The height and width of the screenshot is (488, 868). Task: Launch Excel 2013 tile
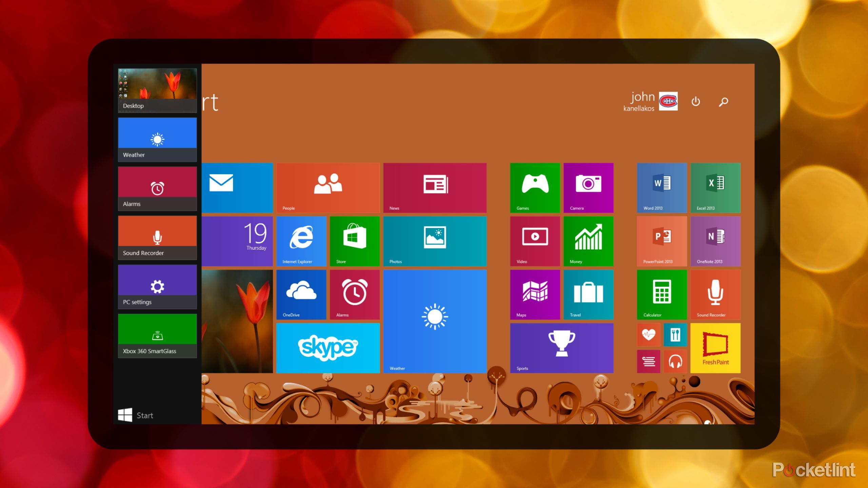coord(715,188)
